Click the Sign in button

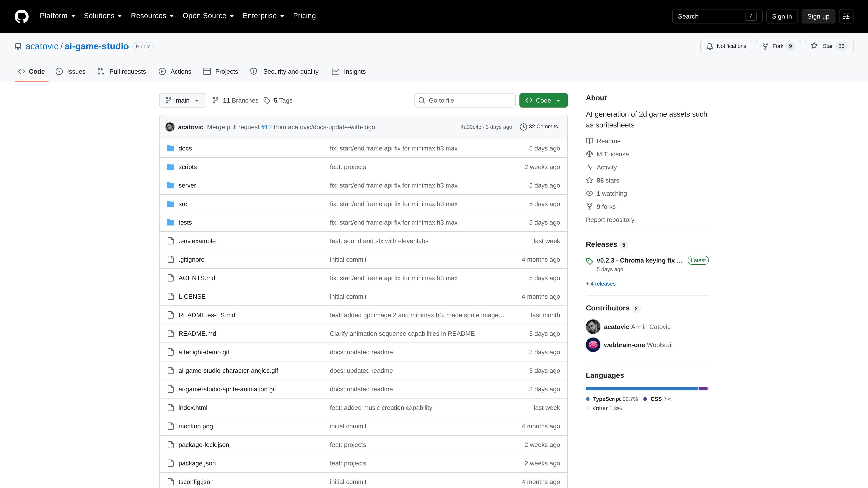tap(782, 16)
